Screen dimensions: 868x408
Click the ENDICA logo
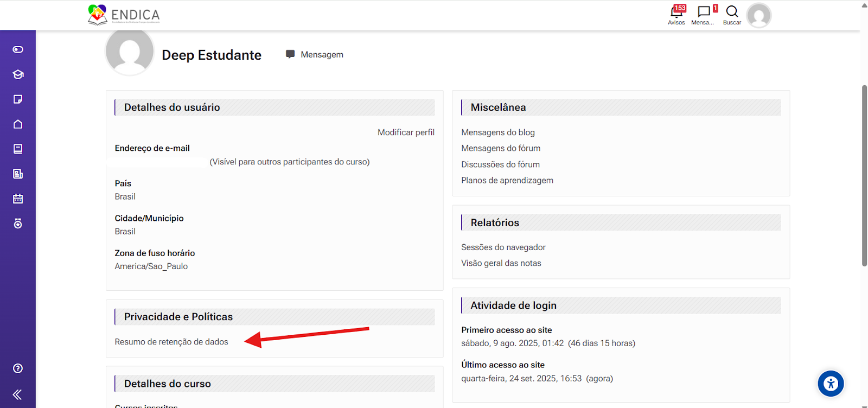[x=124, y=15]
